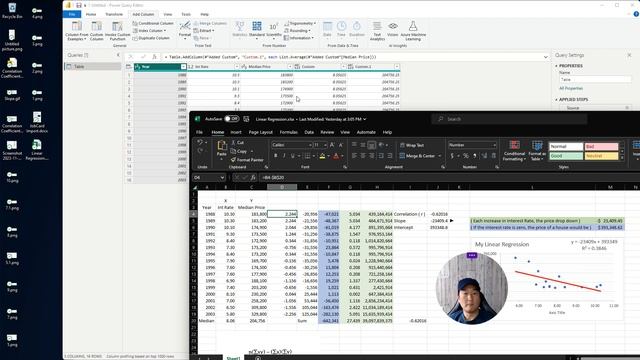
Task: Click the Scientific 10² icon in Power Query
Action: point(273,27)
